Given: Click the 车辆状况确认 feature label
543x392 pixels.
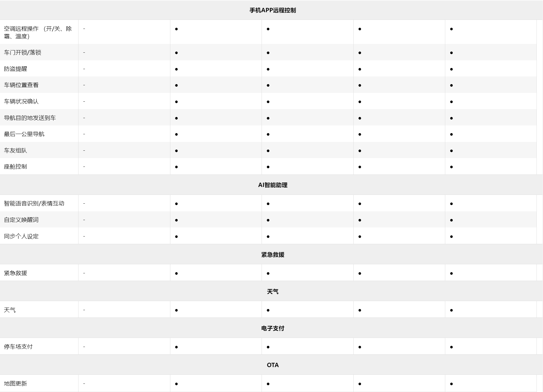Looking at the screenshot, I should 21,101.
